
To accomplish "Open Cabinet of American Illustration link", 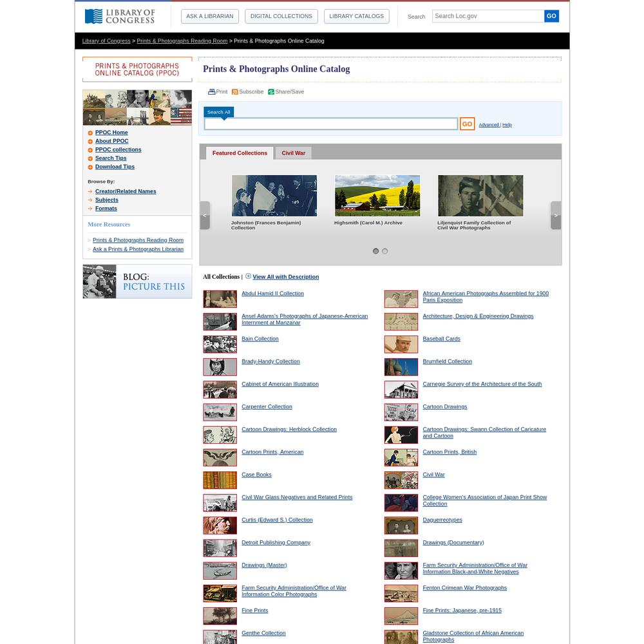I will click(x=280, y=384).
